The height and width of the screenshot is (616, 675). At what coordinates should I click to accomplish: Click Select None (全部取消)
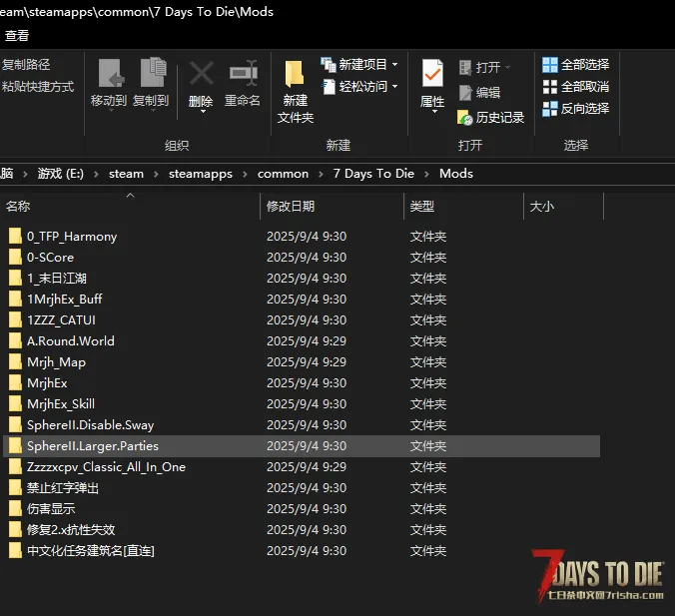(x=575, y=87)
